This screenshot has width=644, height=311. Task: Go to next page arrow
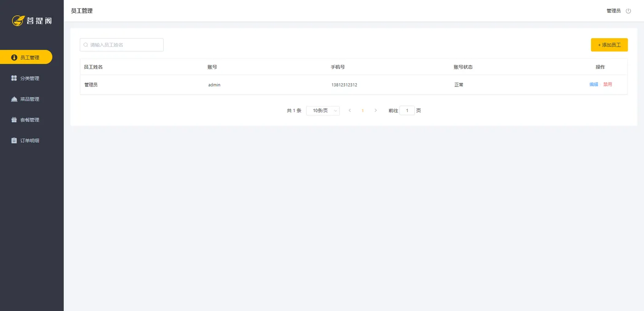376,111
